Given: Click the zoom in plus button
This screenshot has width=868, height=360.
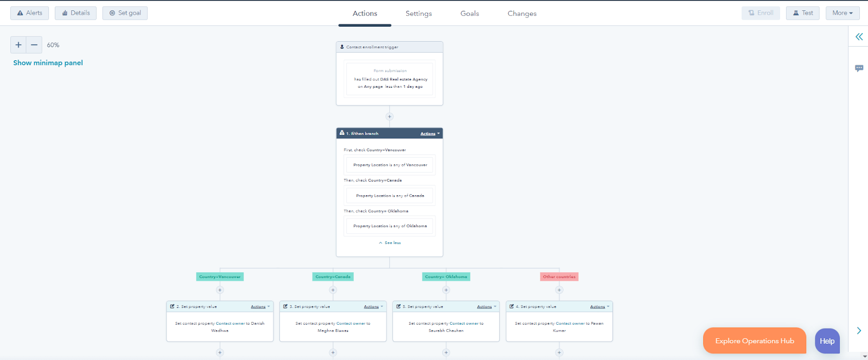Looking at the screenshot, I should [18, 45].
